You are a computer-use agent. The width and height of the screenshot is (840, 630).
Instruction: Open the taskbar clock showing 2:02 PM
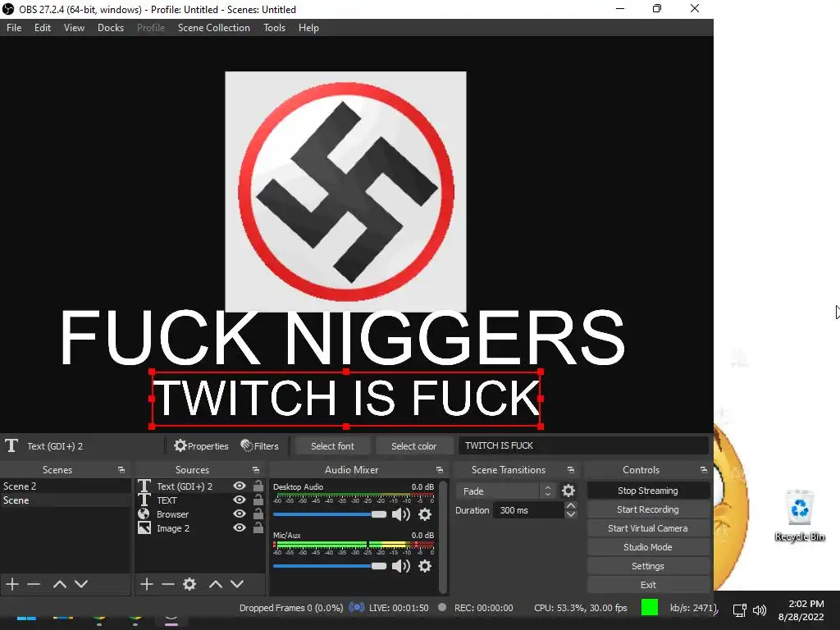pyautogui.click(x=801, y=610)
